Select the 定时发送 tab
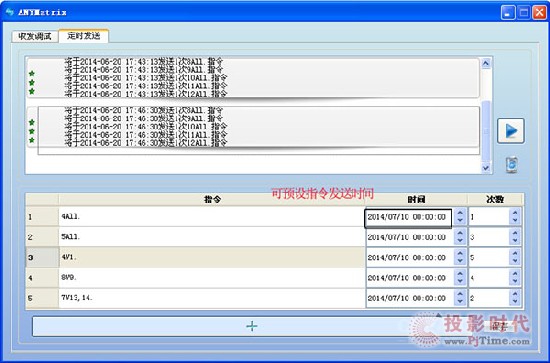 tap(83, 36)
